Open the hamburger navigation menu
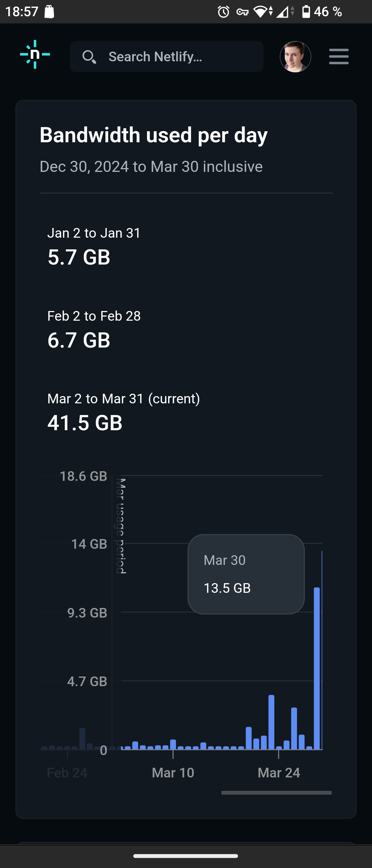 pyautogui.click(x=339, y=57)
